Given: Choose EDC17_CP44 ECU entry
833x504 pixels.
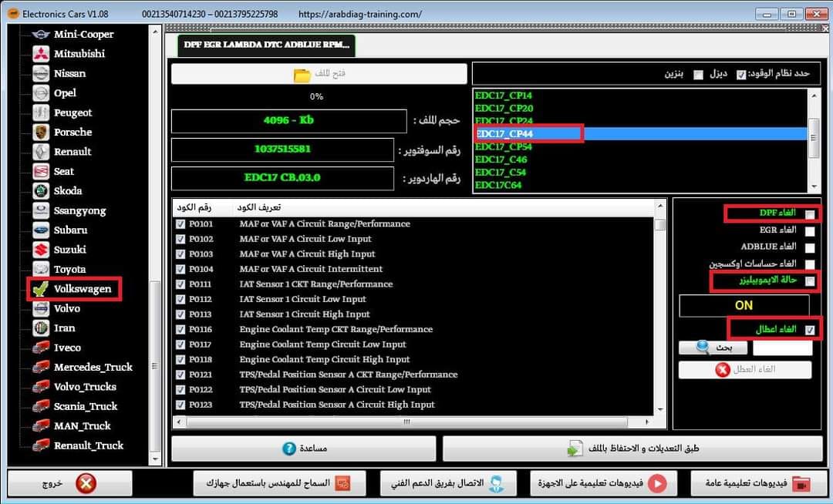Looking at the screenshot, I should tap(640, 133).
